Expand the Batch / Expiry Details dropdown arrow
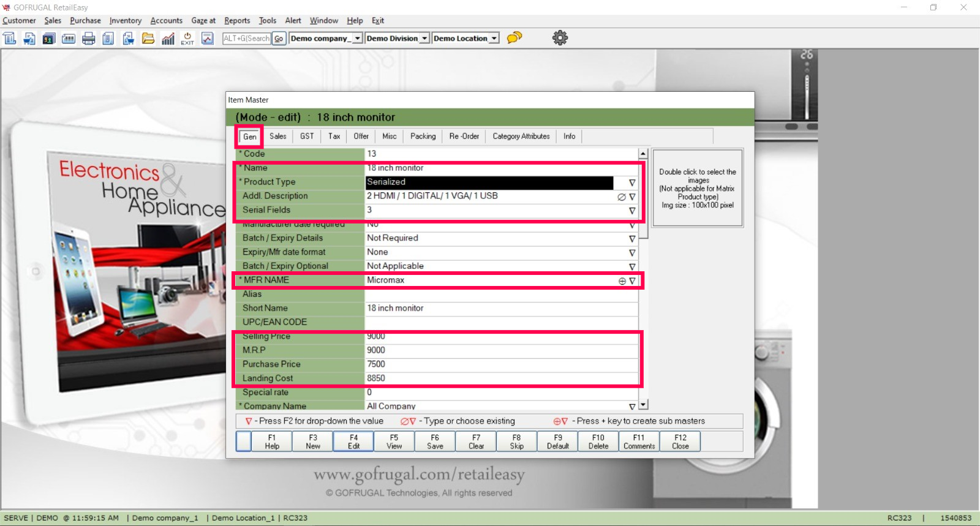 632,239
